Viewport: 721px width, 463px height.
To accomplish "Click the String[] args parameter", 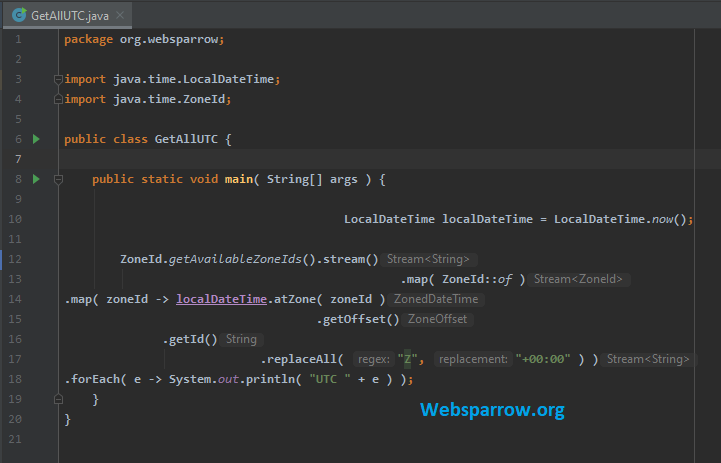I will point(312,179).
